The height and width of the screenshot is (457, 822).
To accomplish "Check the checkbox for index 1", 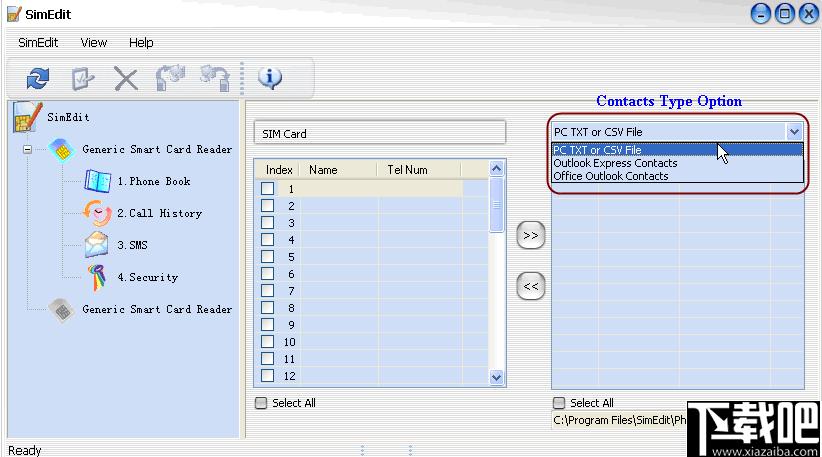I will 267,188.
